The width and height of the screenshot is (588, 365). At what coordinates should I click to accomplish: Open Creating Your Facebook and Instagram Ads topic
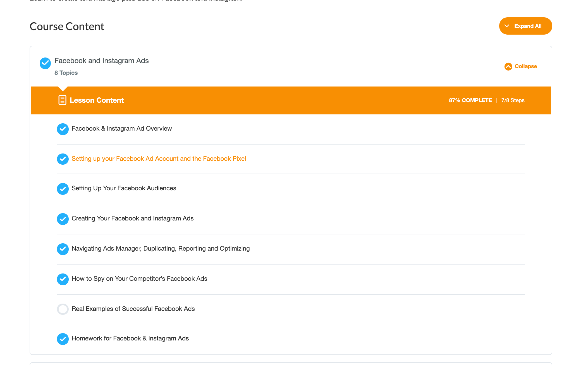click(x=133, y=218)
